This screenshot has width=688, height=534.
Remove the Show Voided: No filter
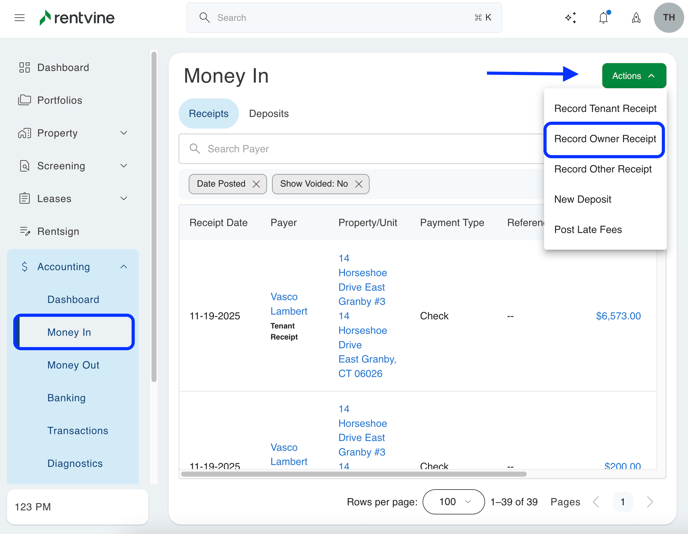pyautogui.click(x=359, y=184)
